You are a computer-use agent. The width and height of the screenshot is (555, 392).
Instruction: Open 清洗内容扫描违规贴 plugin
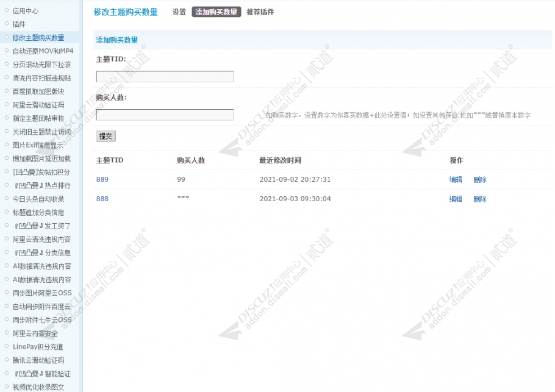41,78
